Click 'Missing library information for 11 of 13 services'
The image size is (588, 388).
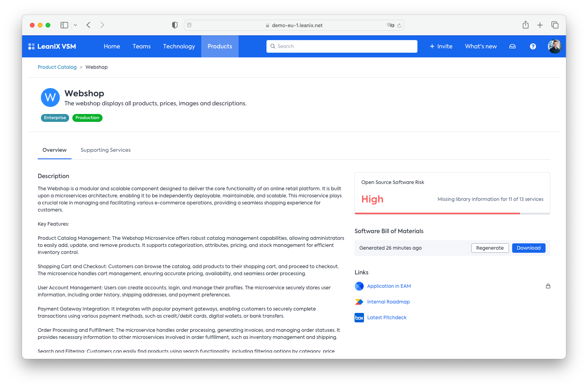pyautogui.click(x=491, y=199)
